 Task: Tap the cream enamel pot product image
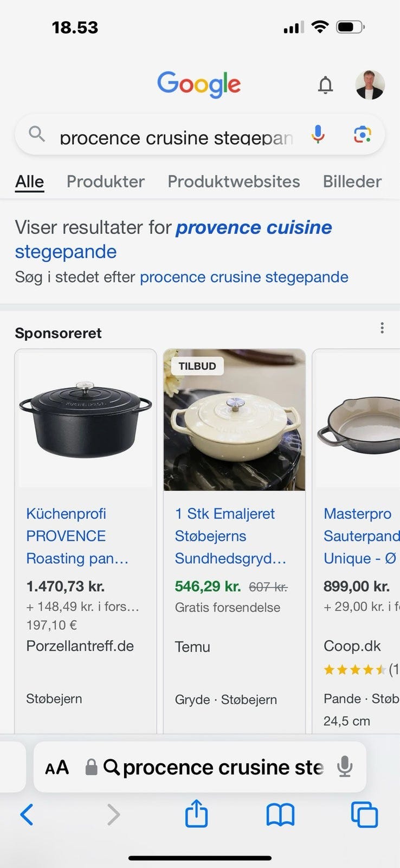click(235, 420)
